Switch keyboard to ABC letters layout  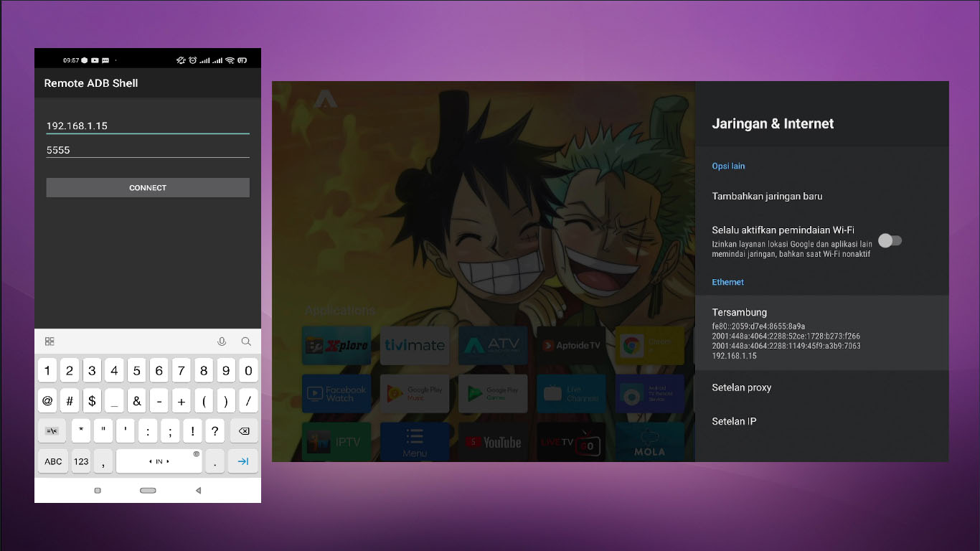pos(53,461)
